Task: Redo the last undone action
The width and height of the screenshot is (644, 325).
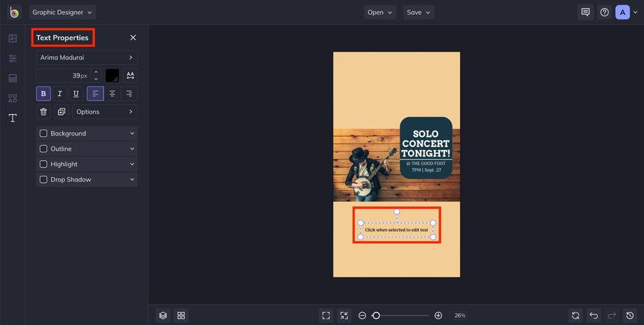Action: point(612,315)
